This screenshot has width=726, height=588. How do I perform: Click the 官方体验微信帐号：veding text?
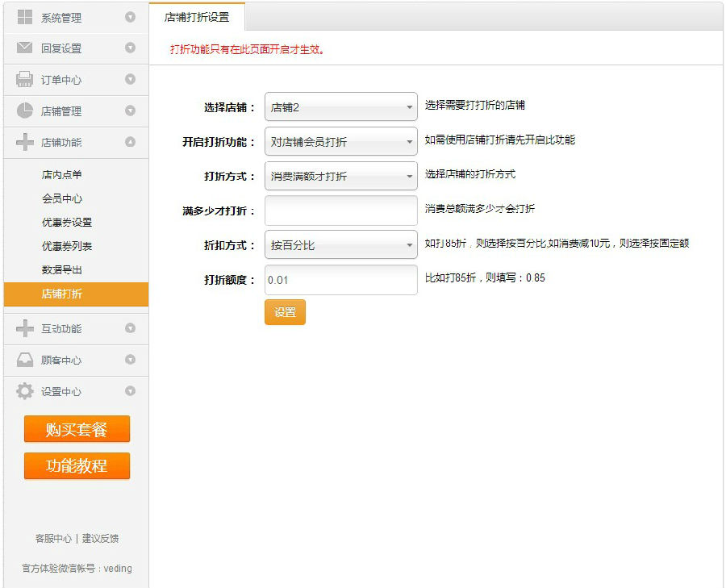[x=77, y=569]
